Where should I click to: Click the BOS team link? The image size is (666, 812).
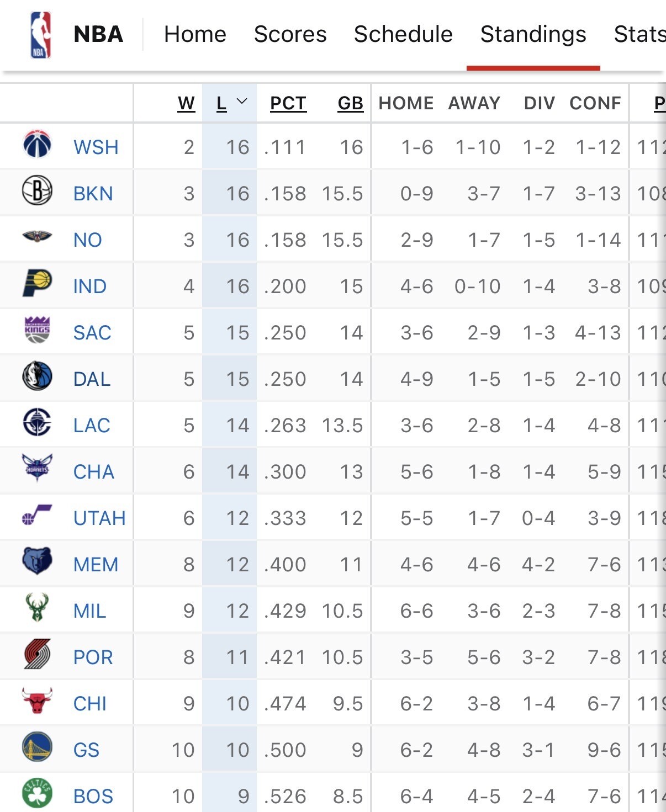(93, 797)
